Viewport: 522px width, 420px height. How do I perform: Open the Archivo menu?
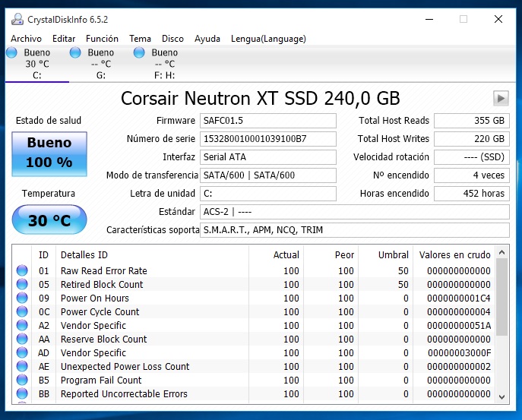(26, 39)
